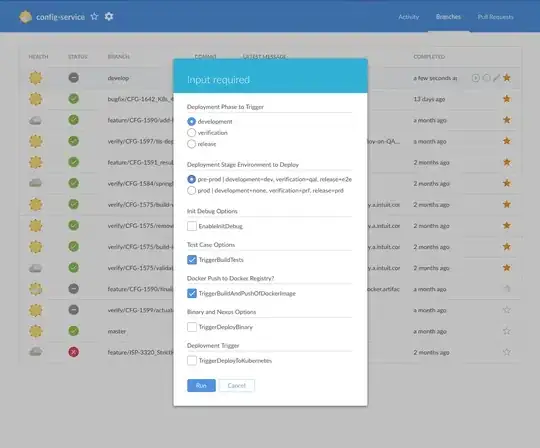The image size is (540, 448).
Task: Click the grey status icon for verify/CFG-1599
Action: coord(73,310)
